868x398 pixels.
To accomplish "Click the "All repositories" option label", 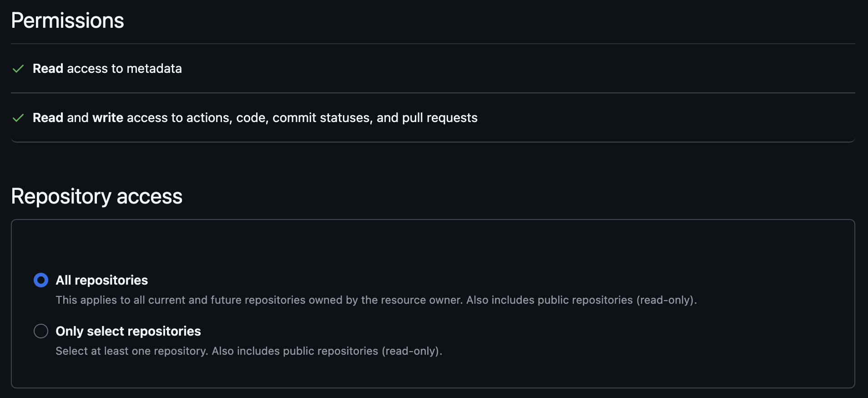I will pos(101,280).
